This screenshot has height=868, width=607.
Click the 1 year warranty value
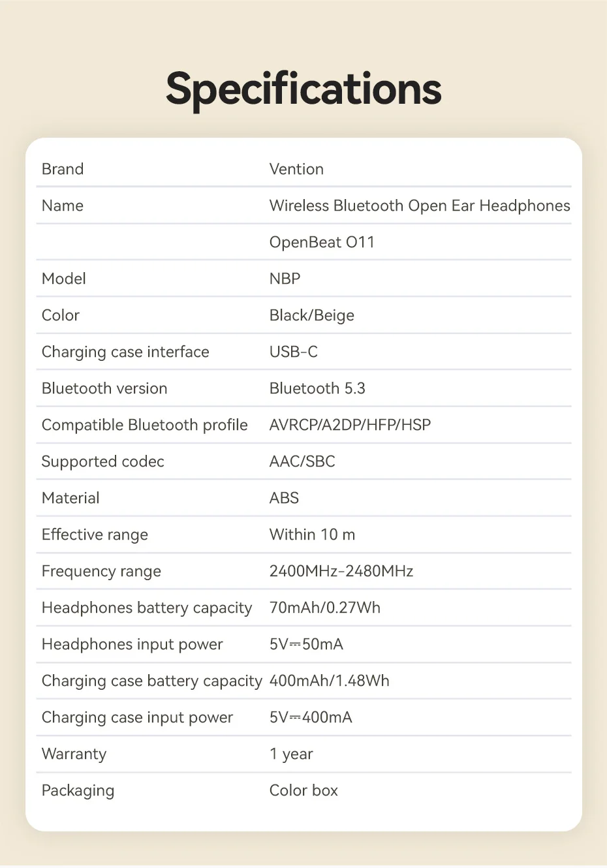[291, 754]
